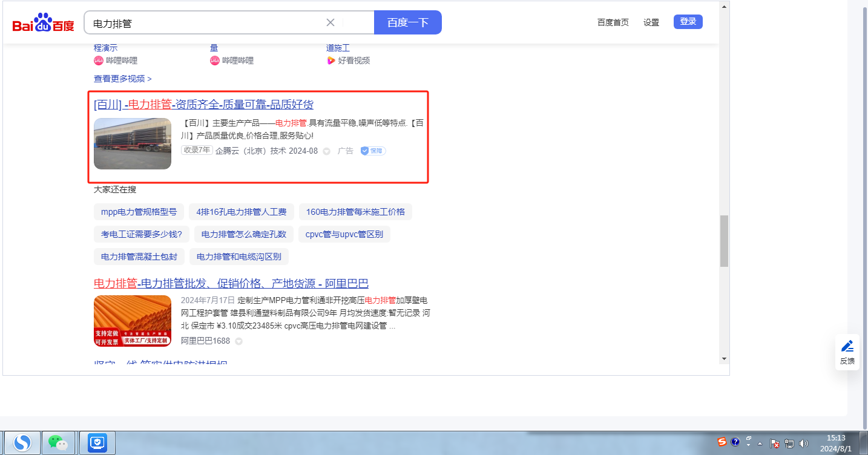
Task: Click the 好看视频 source icon
Action: [331, 61]
